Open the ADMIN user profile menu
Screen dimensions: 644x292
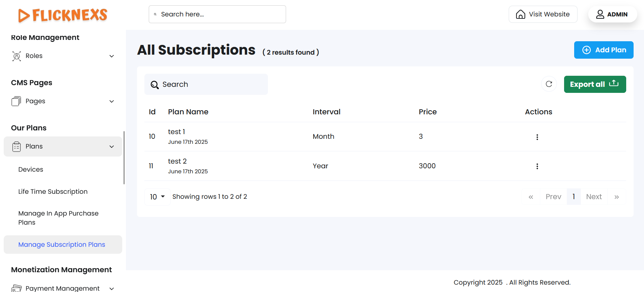point(612,14)
